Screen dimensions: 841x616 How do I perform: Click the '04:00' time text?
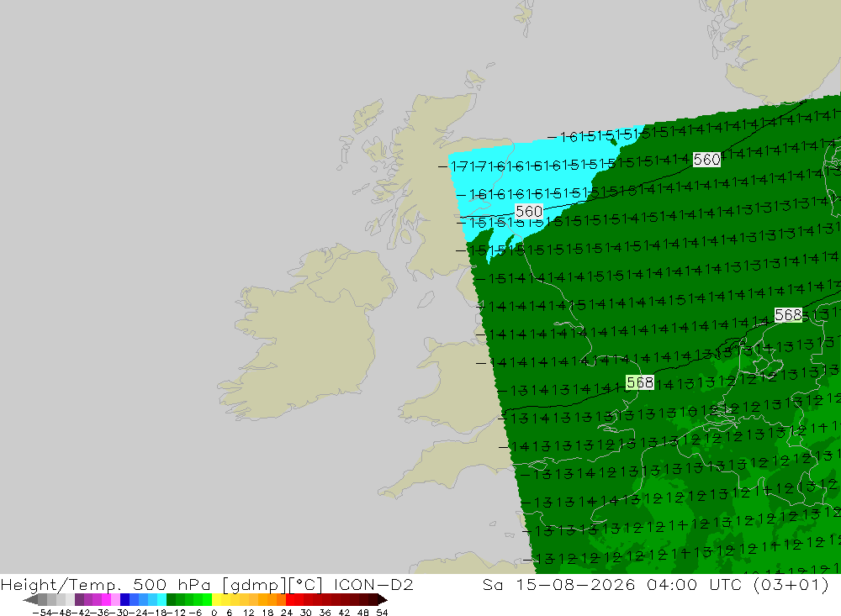click(x=671, y=585)
